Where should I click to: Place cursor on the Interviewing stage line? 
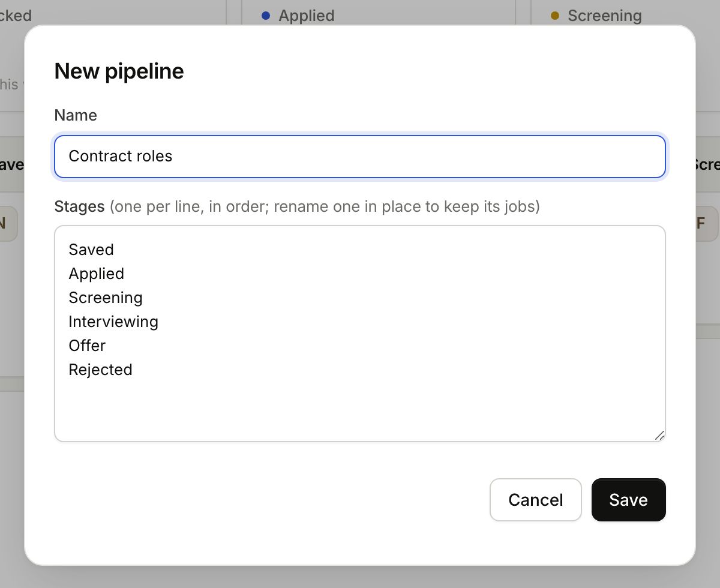point(113,322)
